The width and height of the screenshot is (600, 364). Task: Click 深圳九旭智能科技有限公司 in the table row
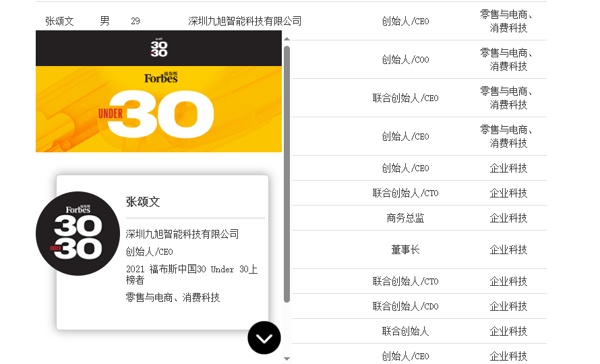245,21
